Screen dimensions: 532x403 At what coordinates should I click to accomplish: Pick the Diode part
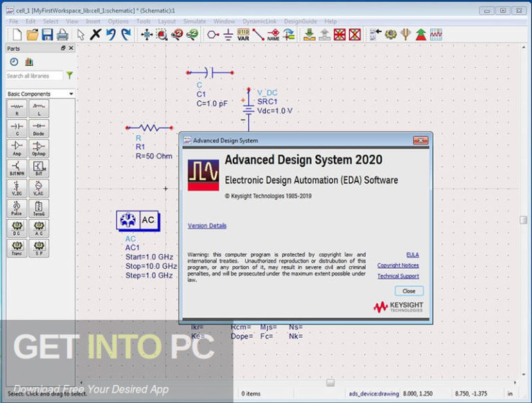[x=39, y=129]
